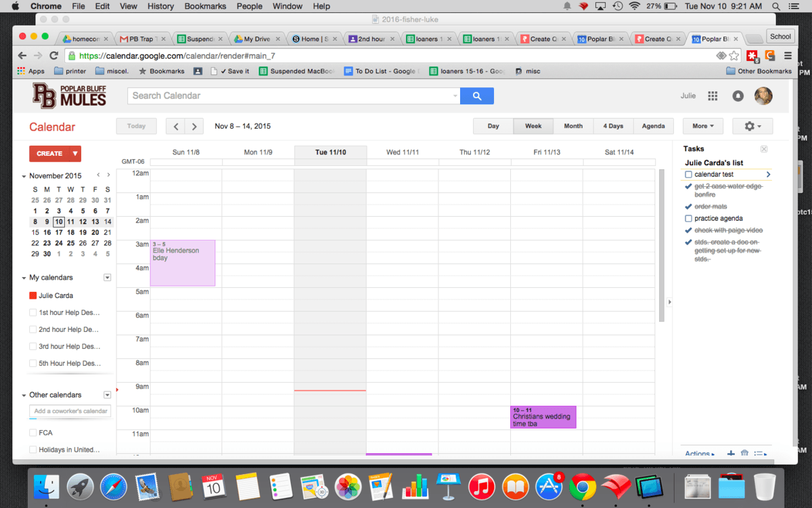This screenshot has width=812, height=508.
Task: Open the settings gear menu
Action: (752, 126)
